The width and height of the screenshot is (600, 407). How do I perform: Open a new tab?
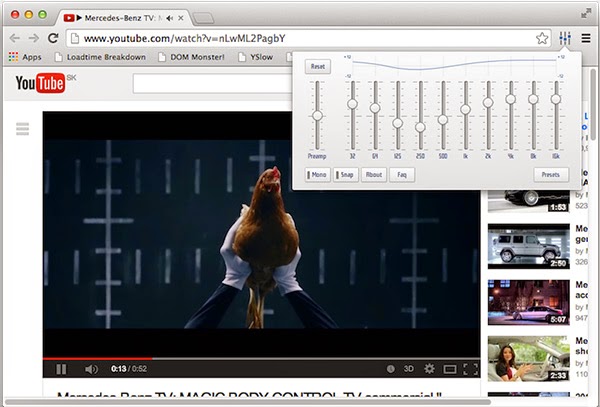[x=203, y=18]
